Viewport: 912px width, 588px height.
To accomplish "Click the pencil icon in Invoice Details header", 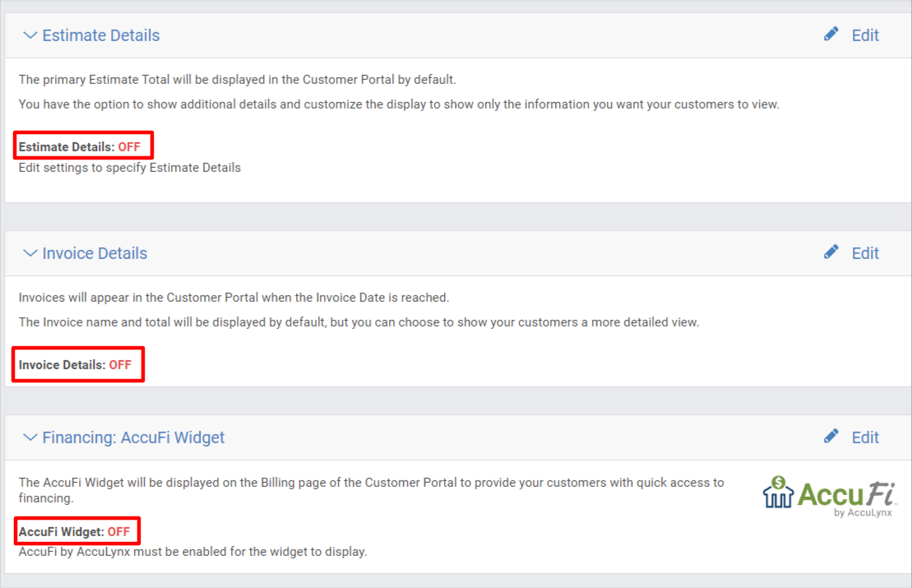I will [831, 252].
